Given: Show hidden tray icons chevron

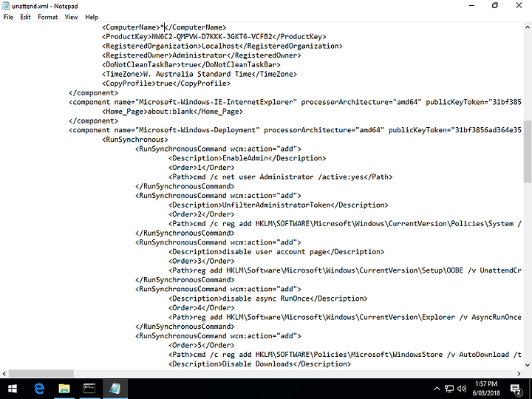Looking at the screenshot, I should point(437,389).
